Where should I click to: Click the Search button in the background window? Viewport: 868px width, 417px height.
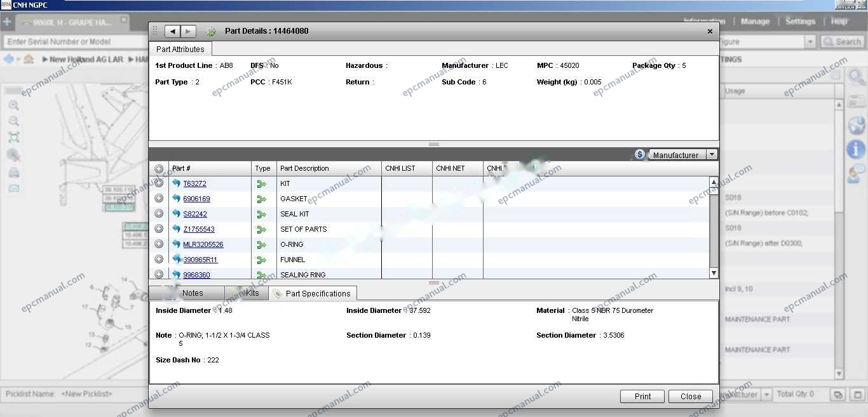pyautogui.click(x=842, y=42)
